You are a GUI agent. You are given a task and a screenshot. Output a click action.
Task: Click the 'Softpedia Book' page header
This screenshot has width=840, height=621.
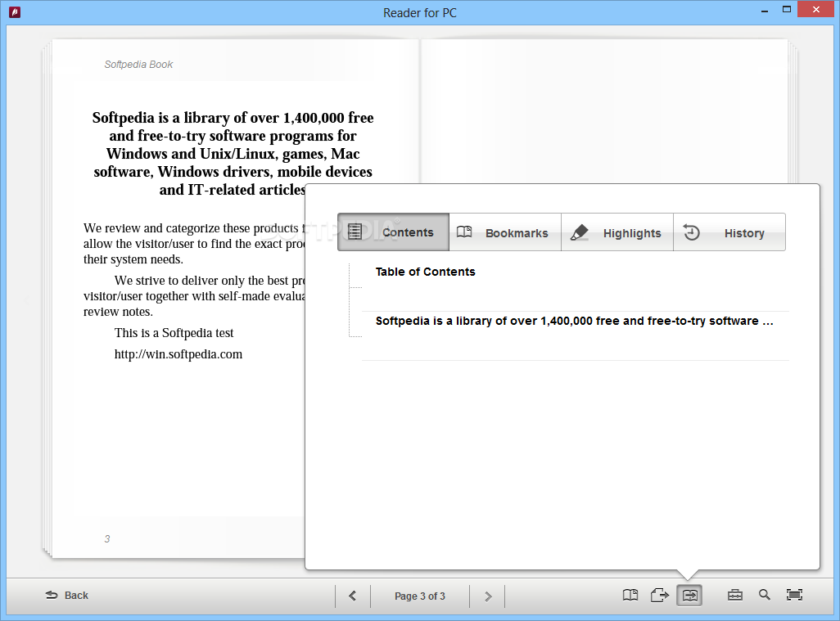138,65
